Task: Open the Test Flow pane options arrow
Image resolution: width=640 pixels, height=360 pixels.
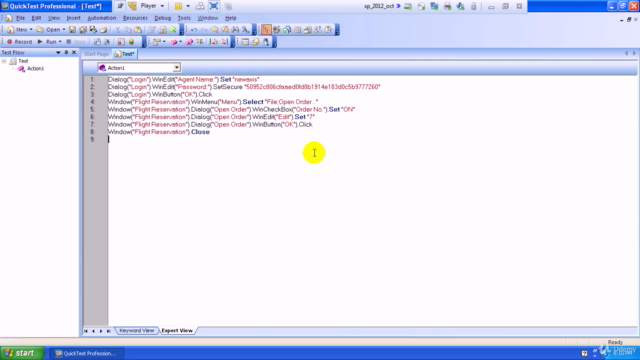Action: pos(58,53)
